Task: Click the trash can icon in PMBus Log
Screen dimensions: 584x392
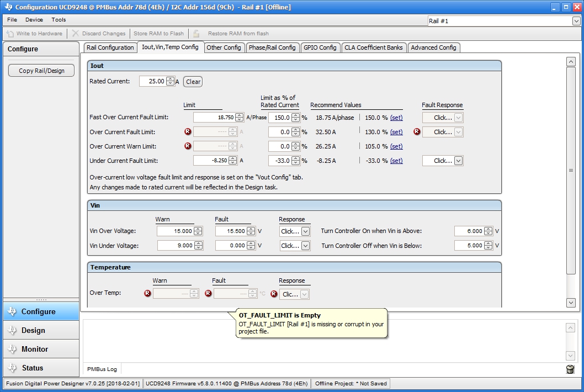Action: [x=570, y=369]
